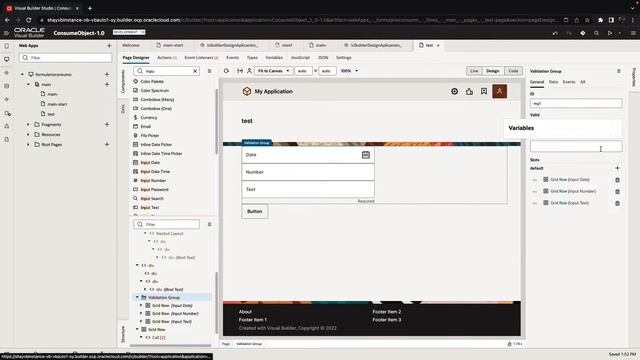Click the reload canvas icon
The width and height of the screenshot is (640, 360).
(226, 71)
